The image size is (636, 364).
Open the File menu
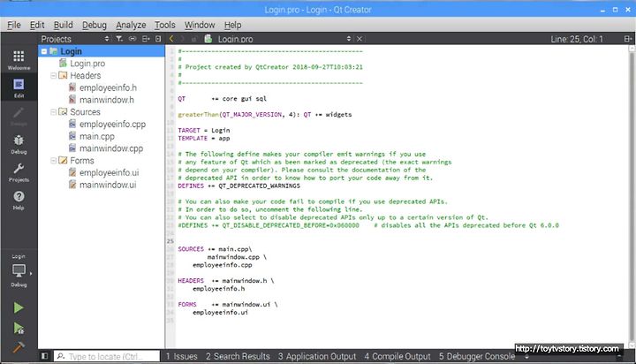[x=14, y=25]
